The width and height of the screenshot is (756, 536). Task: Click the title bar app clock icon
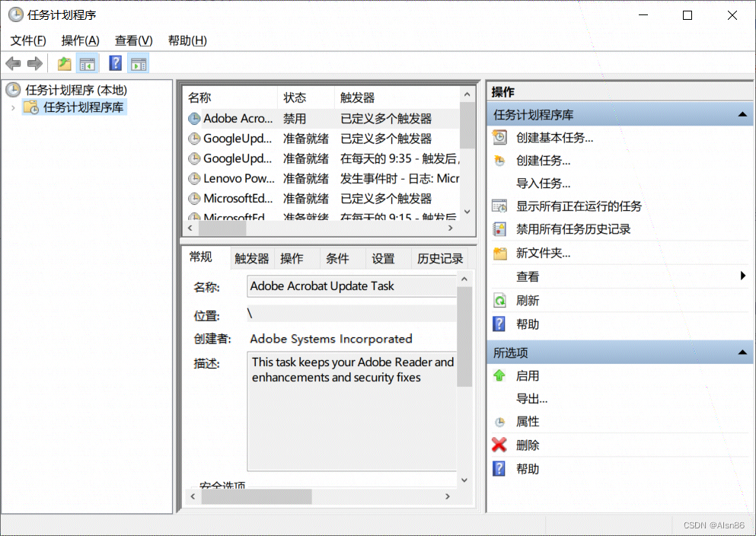16,14
